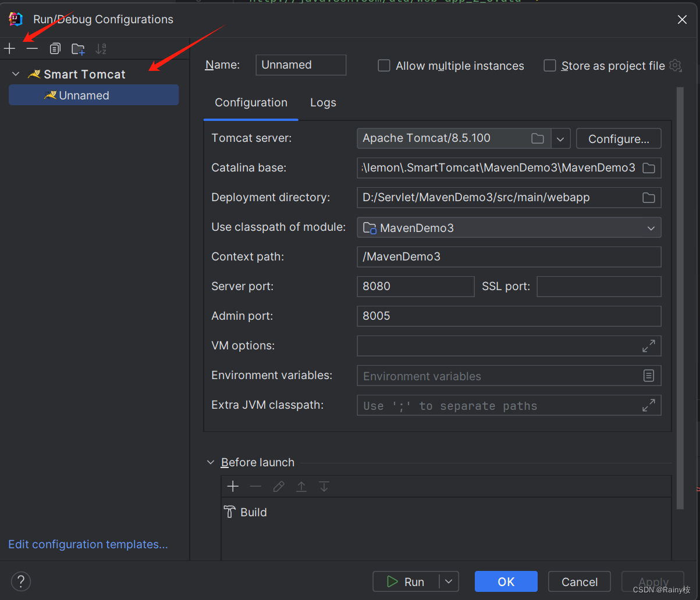Sort configurations alphabetically
The image size is (700, 600).
pyautogui.click(x=101, y=49)
